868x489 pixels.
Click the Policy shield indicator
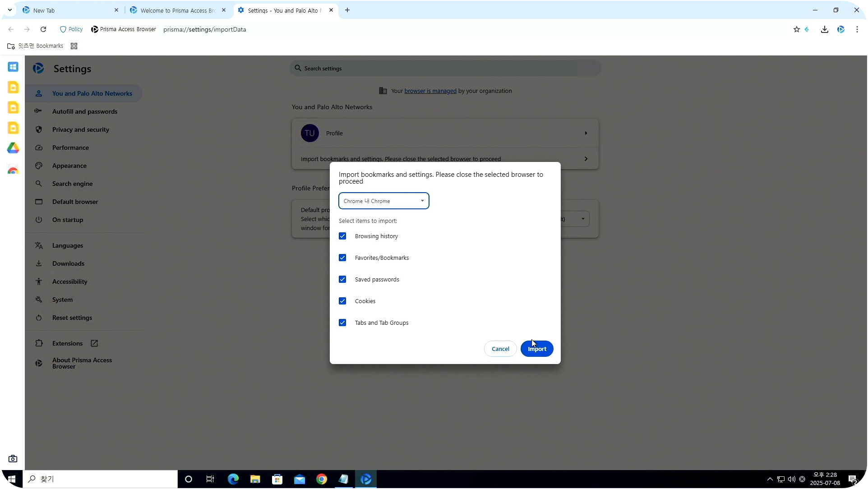71,29
